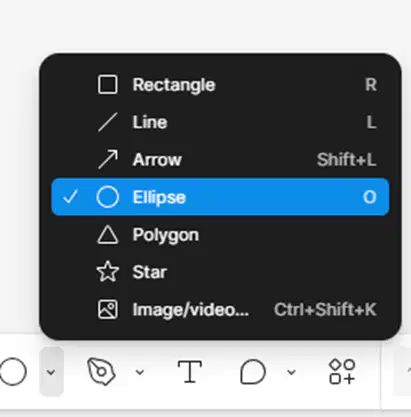The image size is (411, 417).
Task: Choose Ellipse from the shape menu
Action: (220, 197)
